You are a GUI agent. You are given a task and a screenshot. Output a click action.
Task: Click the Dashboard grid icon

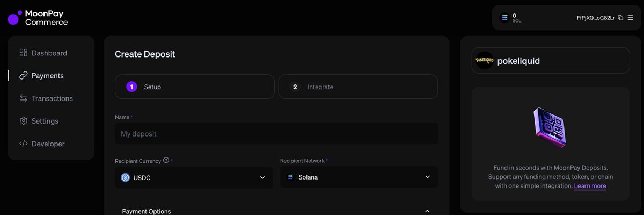[23, 53]
